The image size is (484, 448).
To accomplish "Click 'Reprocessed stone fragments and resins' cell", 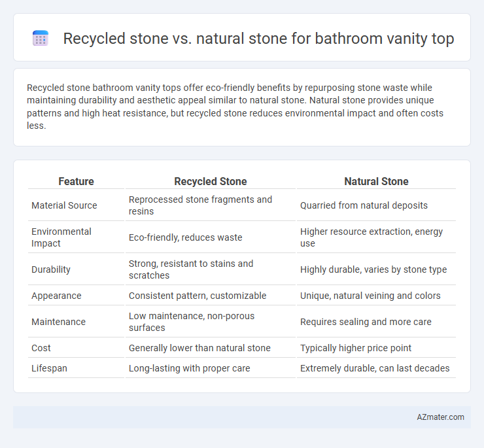I will [x=210, y=205].
